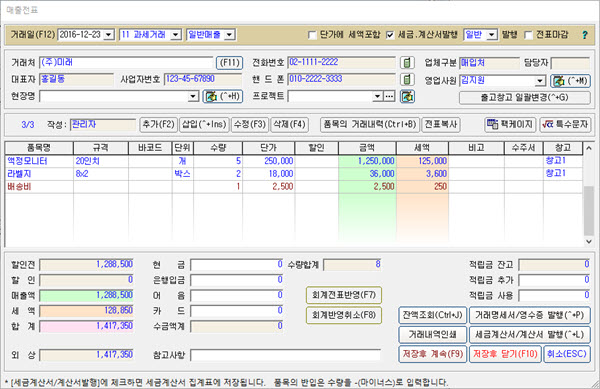Click 세금계산서/계산서 발행(^+L) button
The image size is (600, 389).
tap(530, 335)
